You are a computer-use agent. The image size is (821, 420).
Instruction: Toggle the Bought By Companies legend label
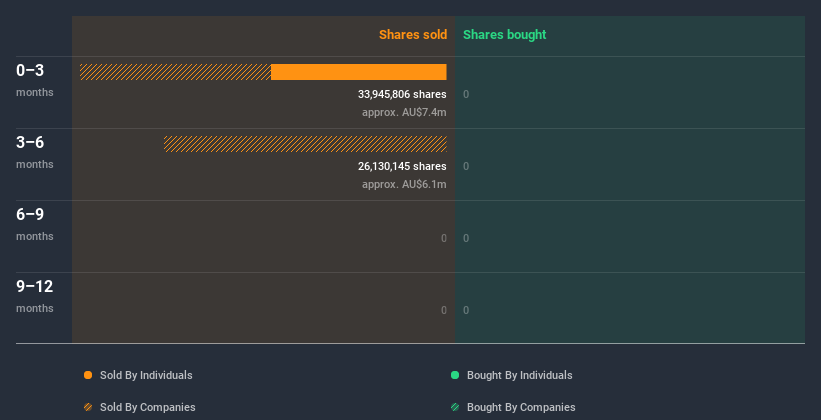(x=521, y=407)
